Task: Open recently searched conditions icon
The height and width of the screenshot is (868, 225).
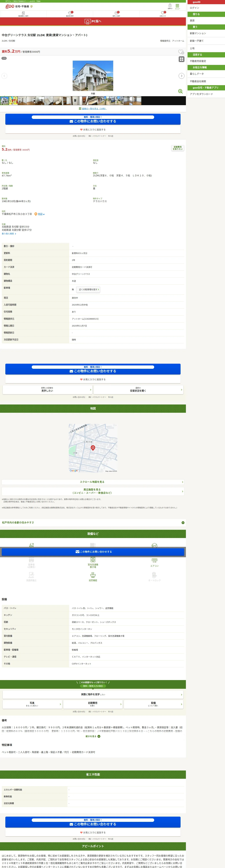Action: (x=23, y=14)
